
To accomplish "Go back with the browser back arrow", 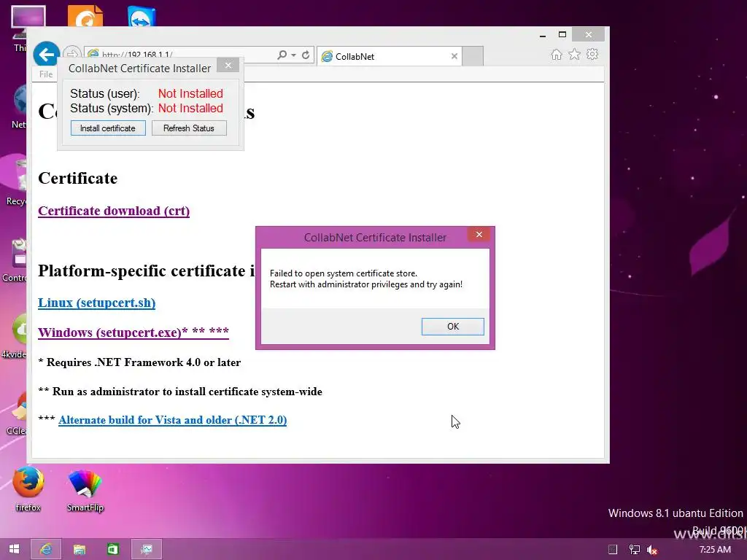I will click(46, 55).
